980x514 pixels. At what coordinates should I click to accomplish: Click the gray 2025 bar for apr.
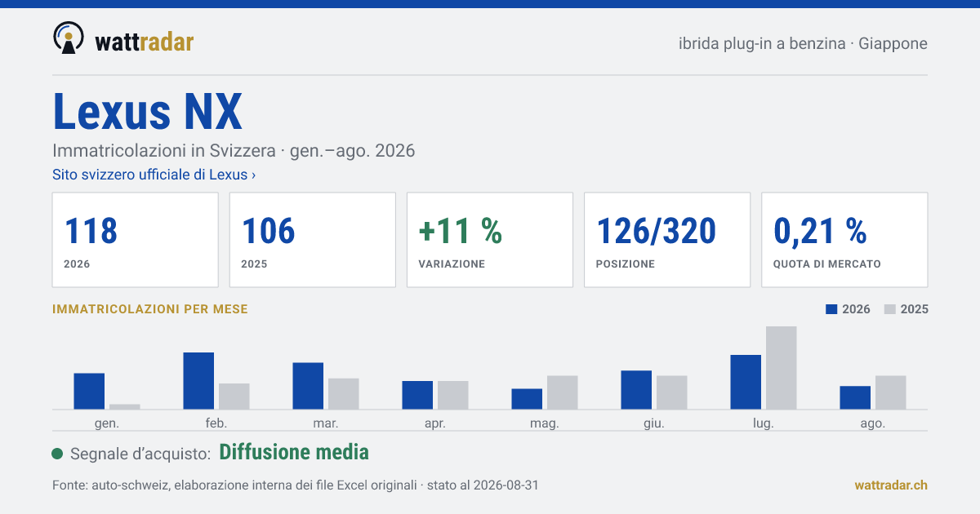[x=453, y=395]
